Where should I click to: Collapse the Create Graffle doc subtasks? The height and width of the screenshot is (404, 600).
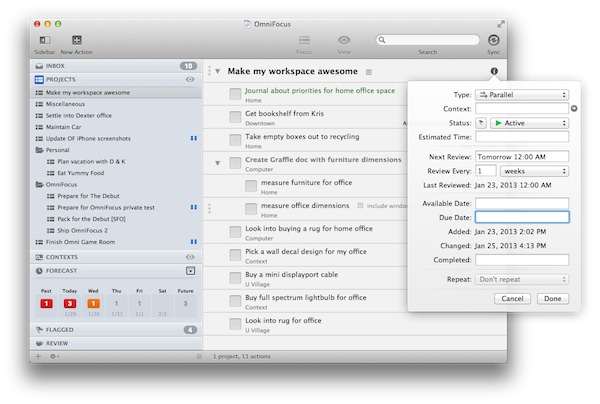click(217, 163)
